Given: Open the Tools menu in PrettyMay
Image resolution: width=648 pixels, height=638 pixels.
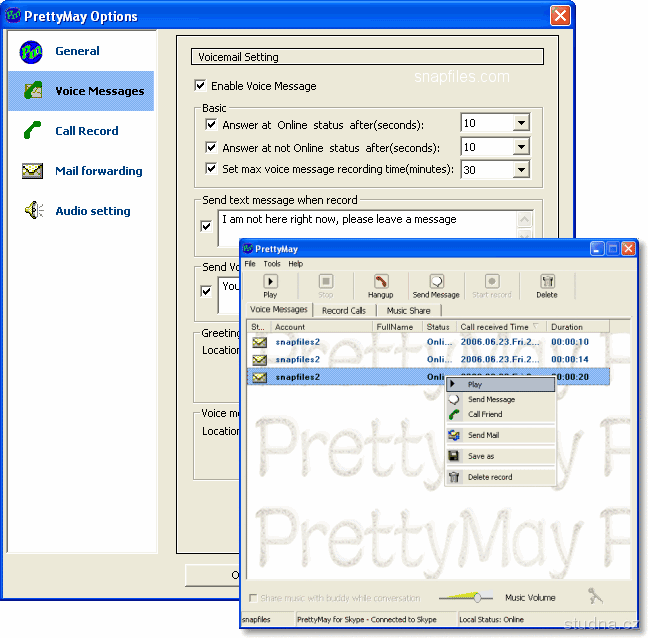Looking at the screenshot, I should 272,264.
